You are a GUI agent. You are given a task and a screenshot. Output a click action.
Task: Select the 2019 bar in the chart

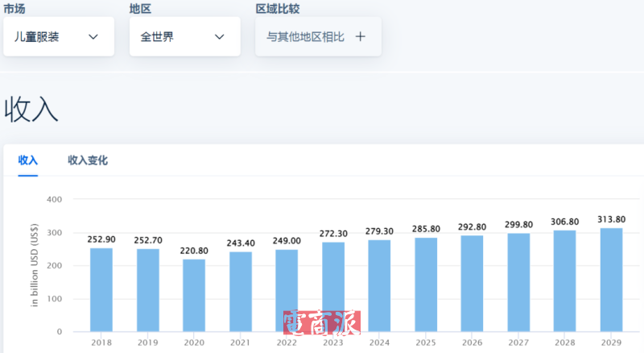[x=147, y=289]
